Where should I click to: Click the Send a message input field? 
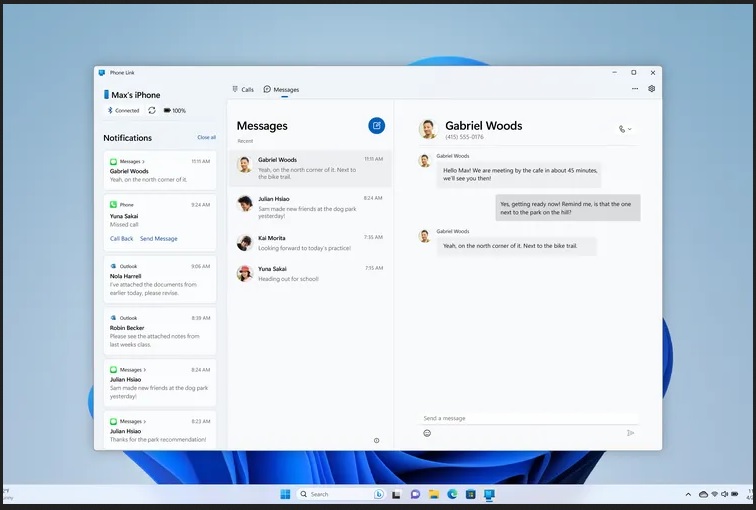click(528, 418)
